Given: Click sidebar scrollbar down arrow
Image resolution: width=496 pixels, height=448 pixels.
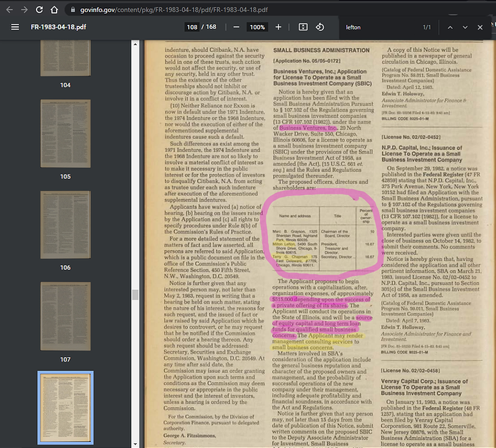Looking at the screenshot, I should coord(136,444).
